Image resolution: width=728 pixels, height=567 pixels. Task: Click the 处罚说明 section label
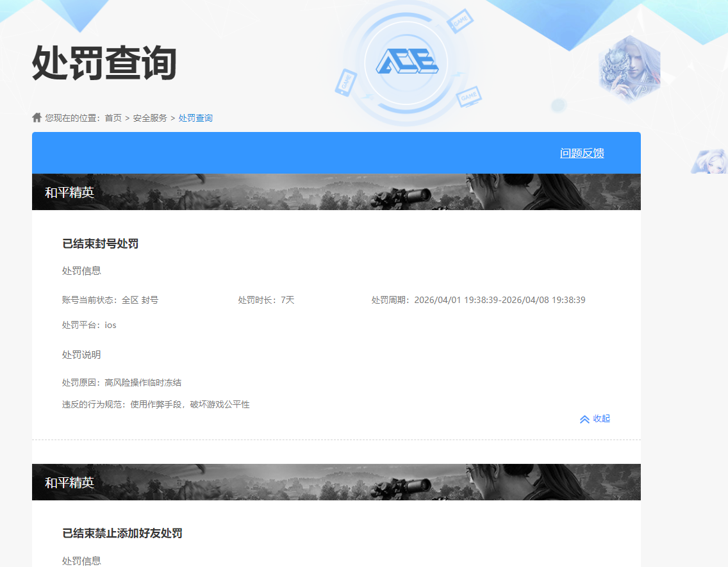pyautogui.click(x=81, y=354)
